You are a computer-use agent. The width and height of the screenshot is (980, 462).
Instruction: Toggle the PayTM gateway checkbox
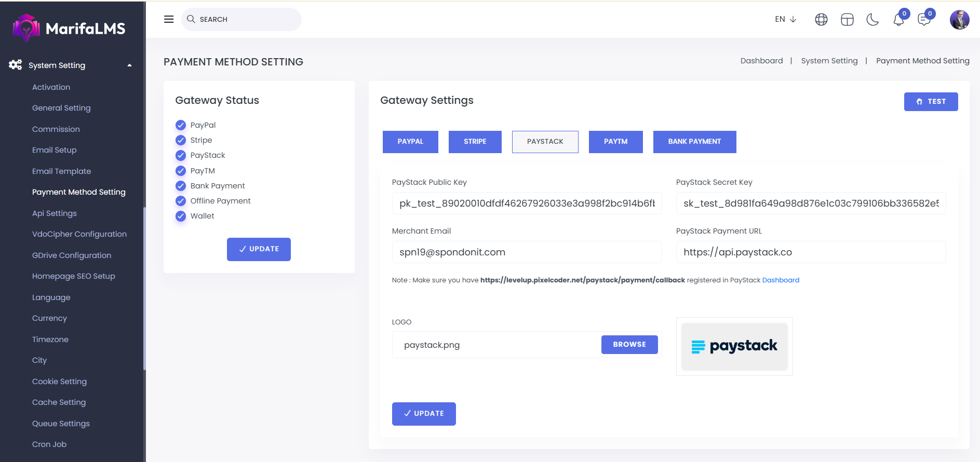click(181, 171)
